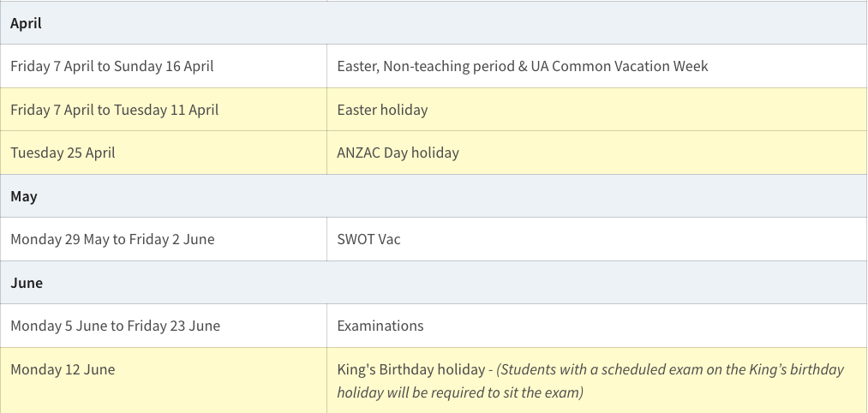
Task: Click 'UA Common Vacation Week' text
Action: pyautogui.click(x=630, y=66)
